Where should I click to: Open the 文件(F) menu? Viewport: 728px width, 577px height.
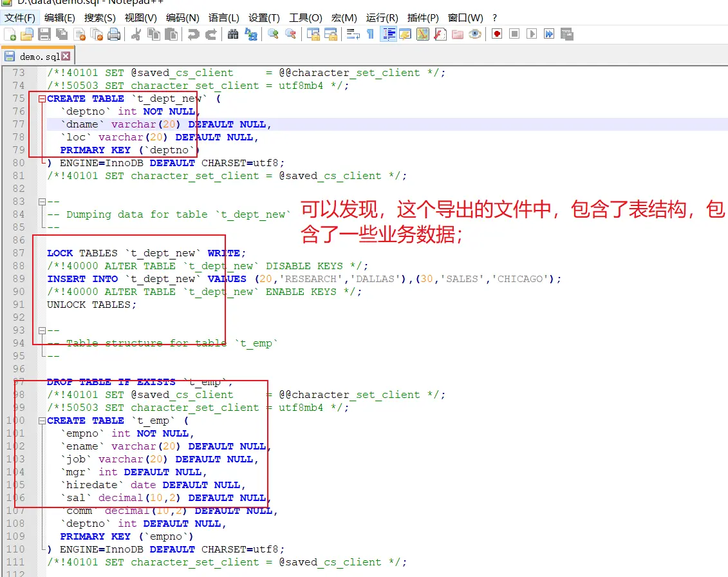pos(20,18)
